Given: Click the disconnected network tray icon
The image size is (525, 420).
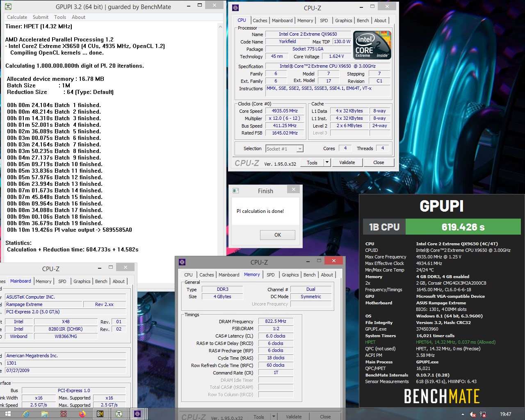Looking at the screenshot, I should [483, 414].
